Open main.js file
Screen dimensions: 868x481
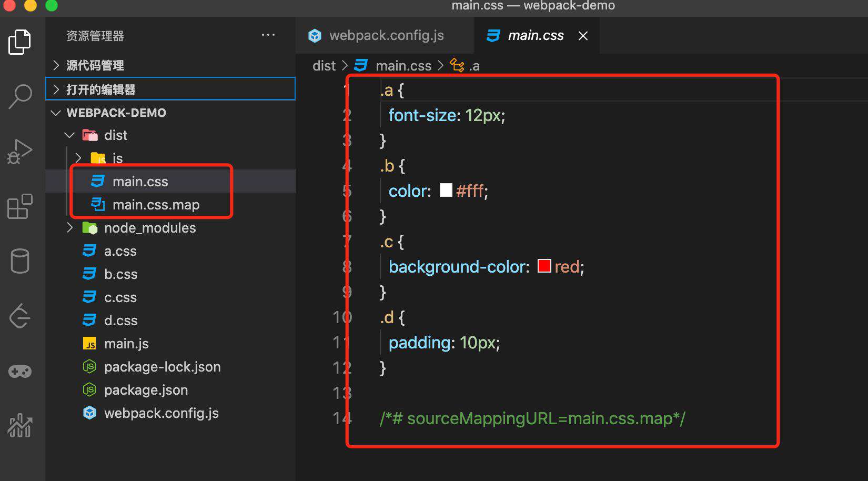point(170,344)
